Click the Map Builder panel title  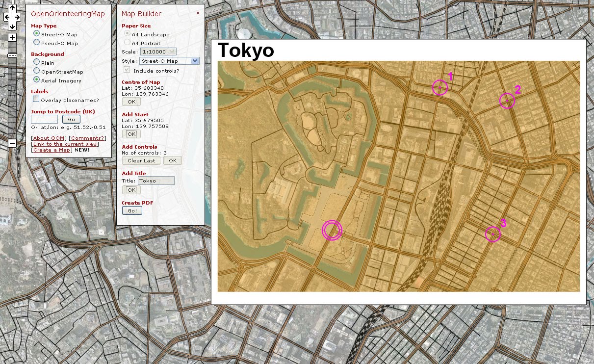(x=141, y=14)
